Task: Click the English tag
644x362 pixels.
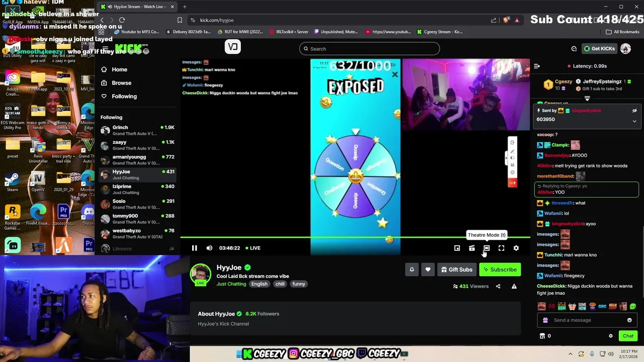Action: coord(260,284)
